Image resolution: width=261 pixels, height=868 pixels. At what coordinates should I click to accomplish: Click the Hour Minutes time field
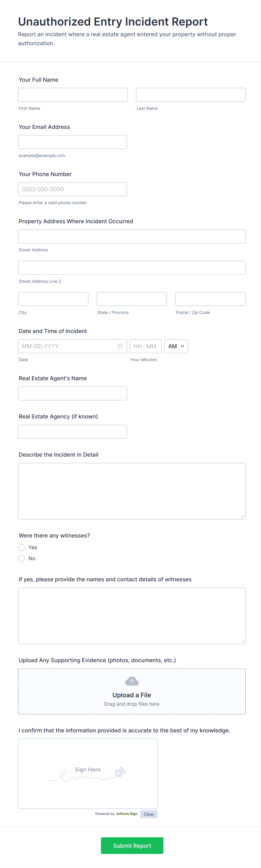[145, 346]
